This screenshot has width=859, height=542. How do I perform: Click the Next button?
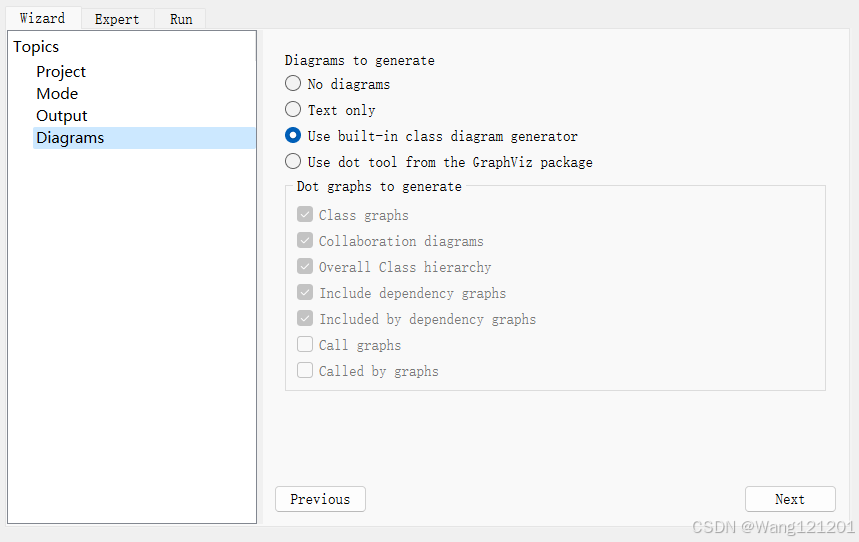pyautogui.click(x=789, y=499)
